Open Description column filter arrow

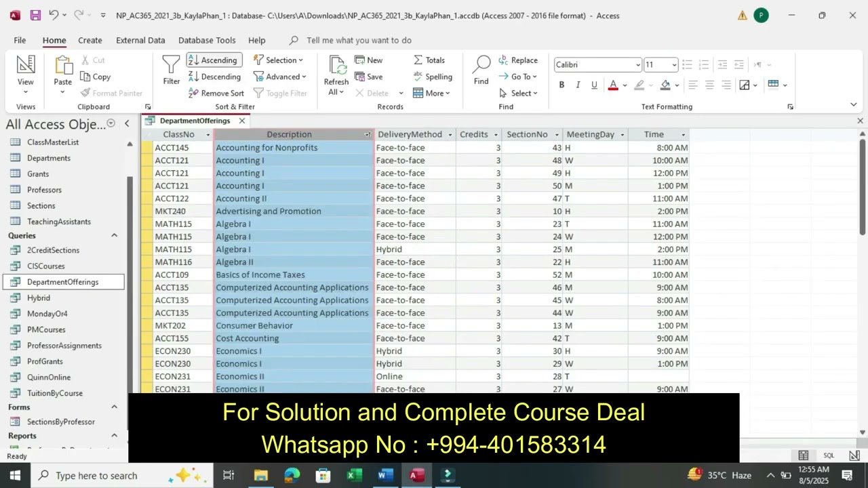368,135
